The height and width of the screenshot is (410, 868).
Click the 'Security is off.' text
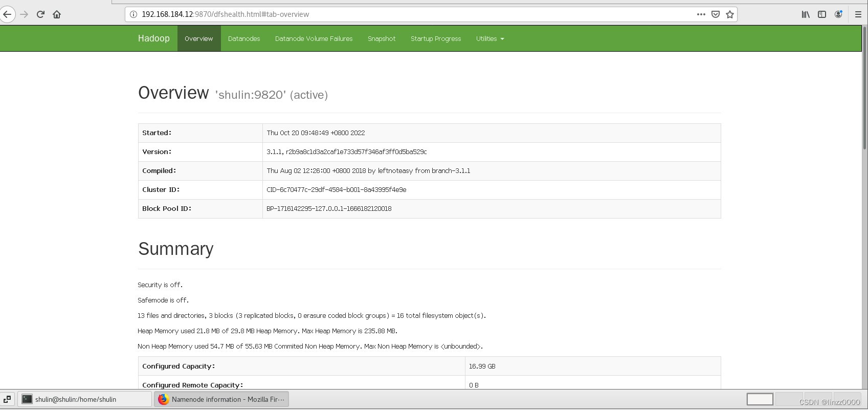[x=160, y=285]
